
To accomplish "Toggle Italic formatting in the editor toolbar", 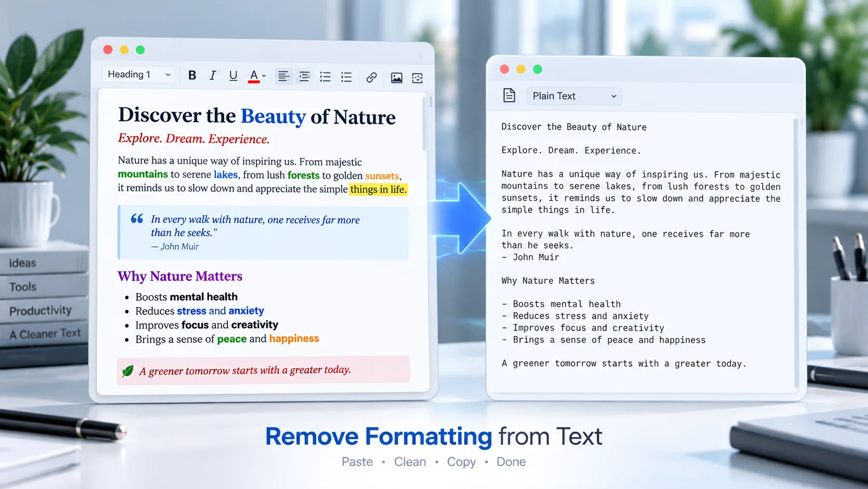I will [x=213, y=75].
